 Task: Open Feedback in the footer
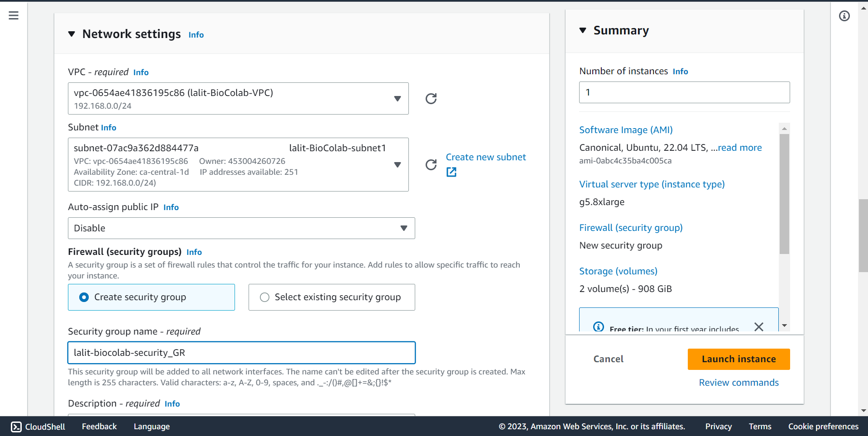tap(99, 426)
